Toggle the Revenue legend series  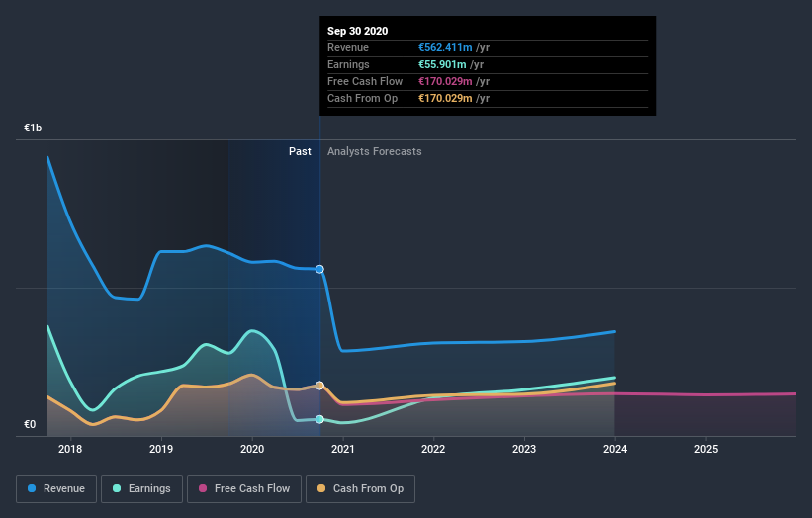point(56,489)
